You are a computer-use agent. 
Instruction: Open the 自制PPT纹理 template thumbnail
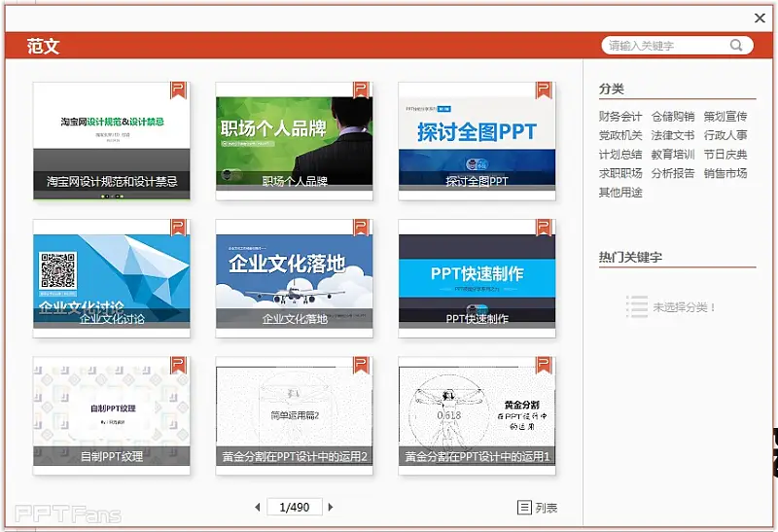click(112, 414)
